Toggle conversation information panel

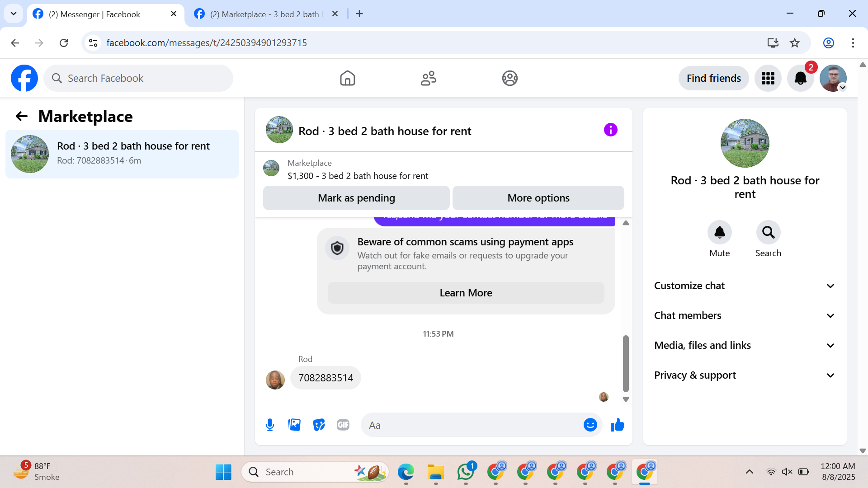click(x=610, y=130)
